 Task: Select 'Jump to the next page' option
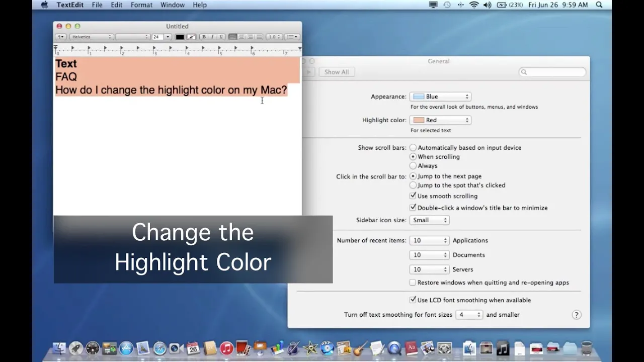click(x=413, y=176)
